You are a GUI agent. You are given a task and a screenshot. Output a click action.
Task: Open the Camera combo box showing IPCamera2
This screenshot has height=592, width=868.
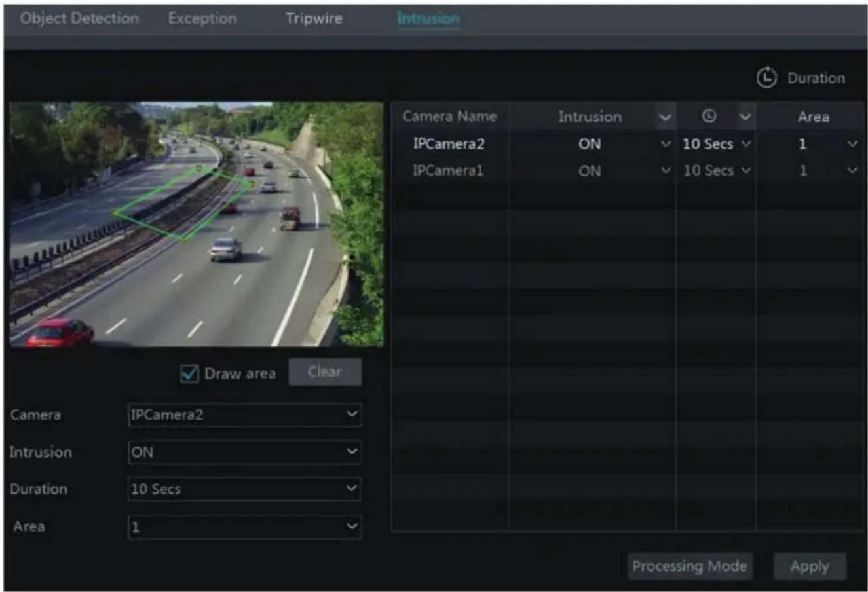pyautogui.click(x=244, y=415)
